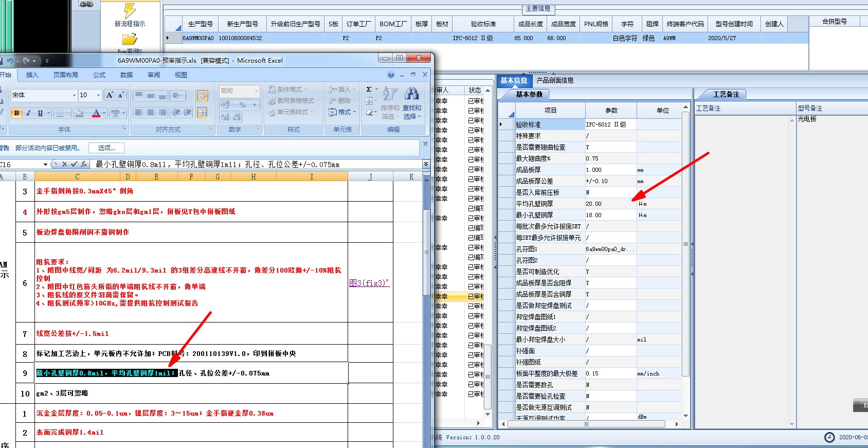Open the 审阅 ribbon tab
Viewport: 868px width, 448px height.
(154, 75)
